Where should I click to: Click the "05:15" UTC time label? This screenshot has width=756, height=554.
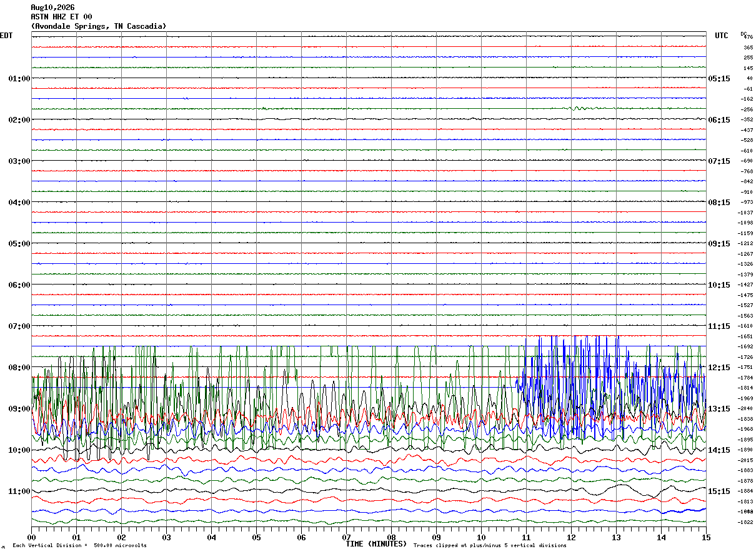click(x=719, y=79)
